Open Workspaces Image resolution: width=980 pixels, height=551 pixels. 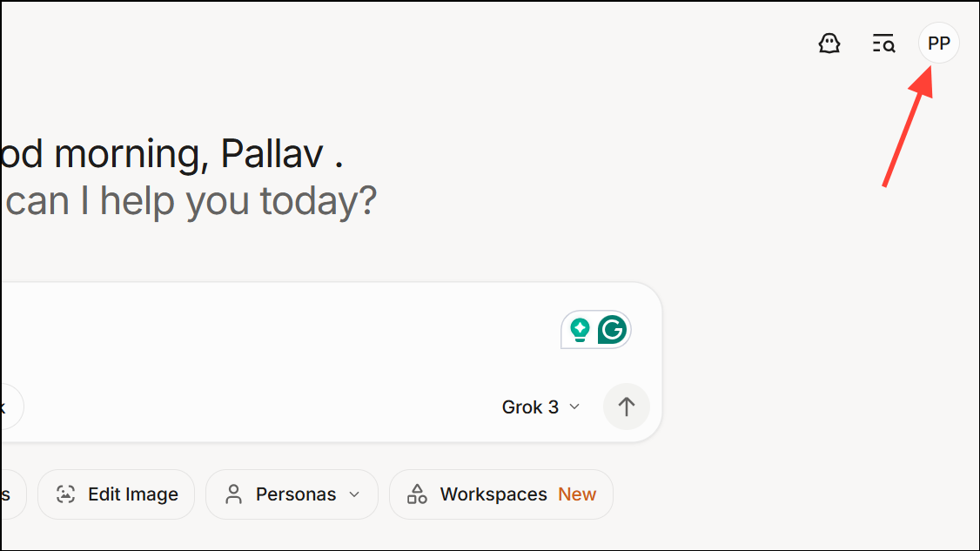point(493,494)
